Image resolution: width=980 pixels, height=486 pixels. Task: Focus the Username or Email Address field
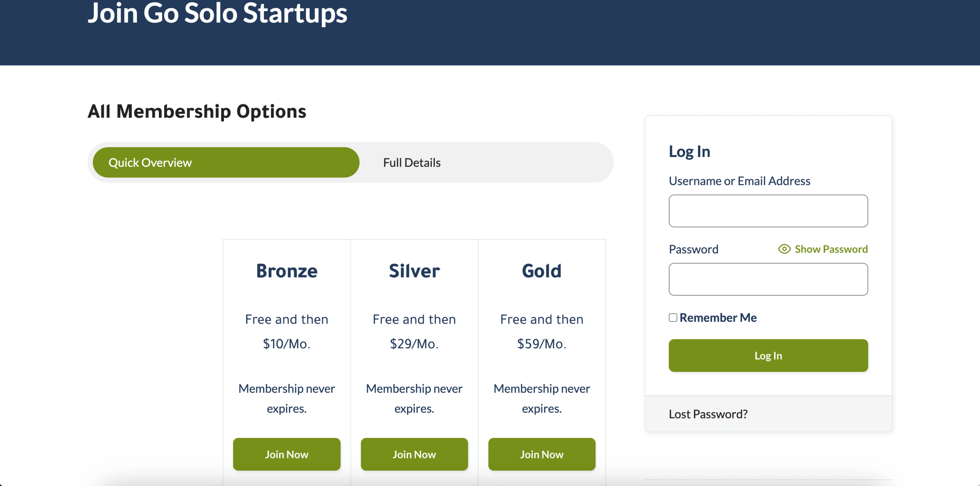[768, 211]
